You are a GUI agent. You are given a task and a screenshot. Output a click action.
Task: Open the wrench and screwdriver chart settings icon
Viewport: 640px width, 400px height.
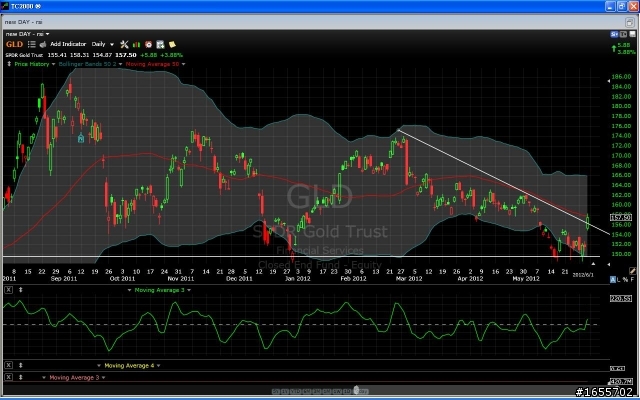tap(124, 44)
